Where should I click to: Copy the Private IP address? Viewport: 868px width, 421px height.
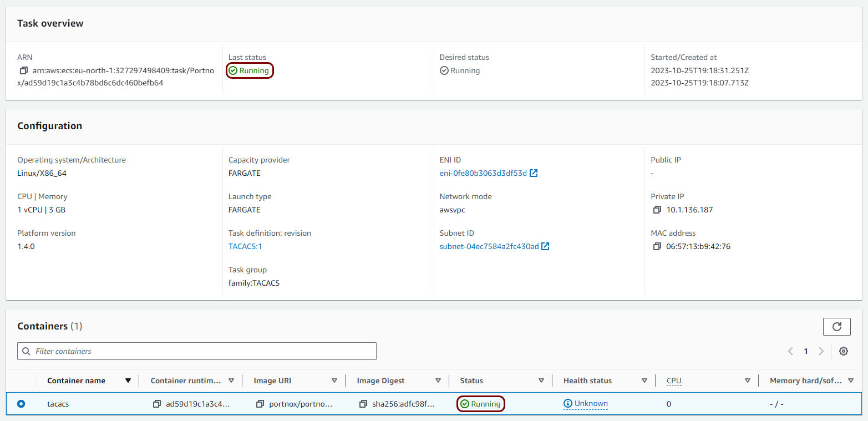657,210
